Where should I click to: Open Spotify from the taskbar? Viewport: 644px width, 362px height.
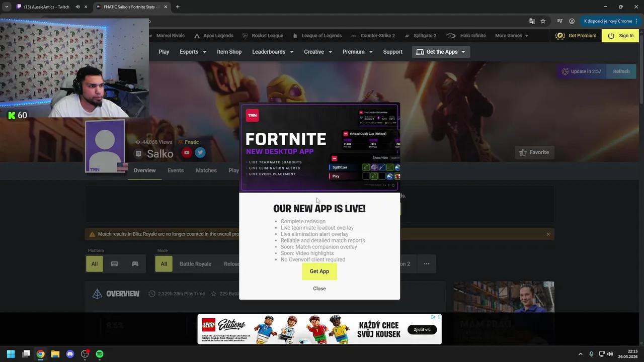(100, 354)
